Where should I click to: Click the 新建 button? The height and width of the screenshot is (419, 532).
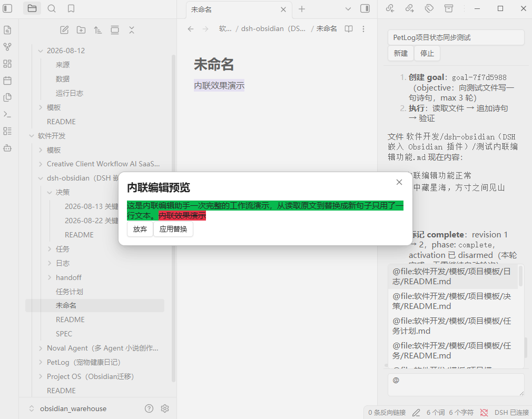tap(401, 53)
